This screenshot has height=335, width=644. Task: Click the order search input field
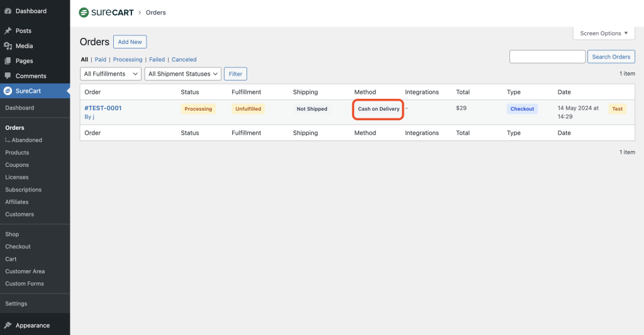pos(547,57)
